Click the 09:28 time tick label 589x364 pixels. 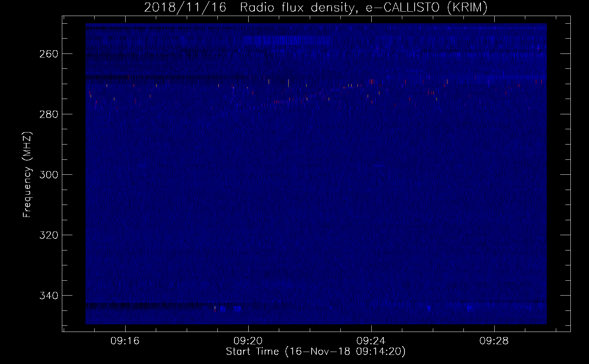(494, 341)
